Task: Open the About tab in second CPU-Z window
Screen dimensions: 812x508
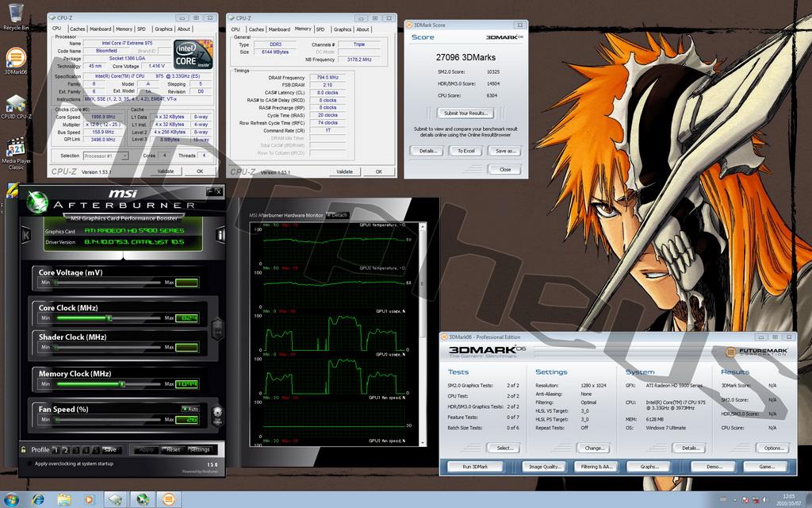Action: 362,29
